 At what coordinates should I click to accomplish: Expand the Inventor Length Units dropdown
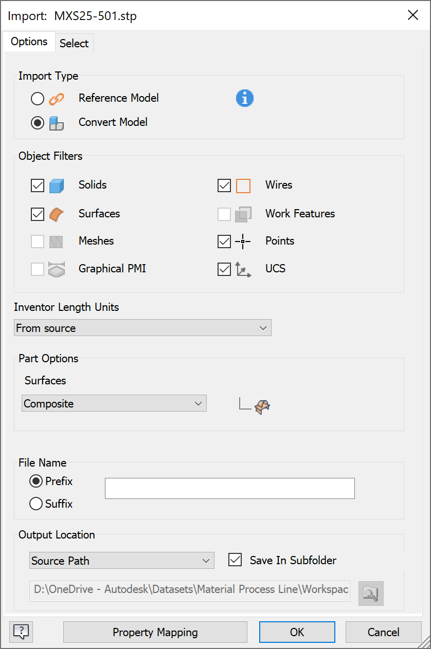[x=143, y=328]
